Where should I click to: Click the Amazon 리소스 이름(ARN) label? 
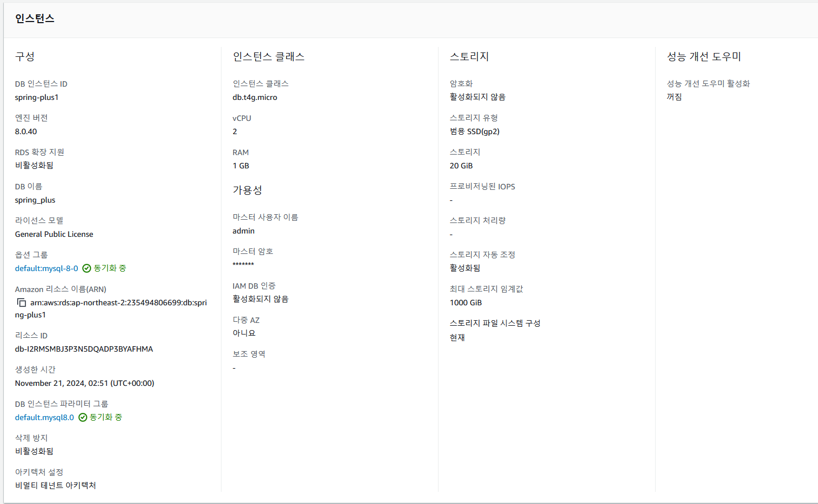(x=61, y=289)
